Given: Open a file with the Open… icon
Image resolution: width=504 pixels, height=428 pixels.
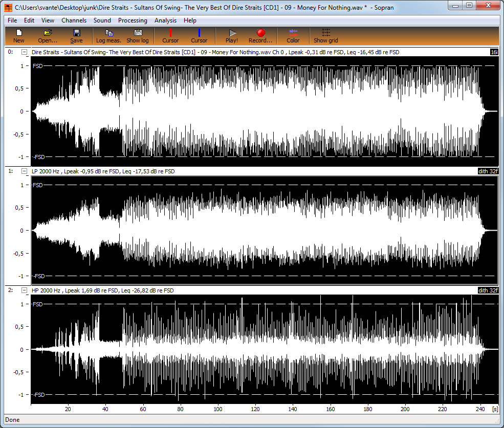Looking at the screenshot, I should tap(48, 36).
